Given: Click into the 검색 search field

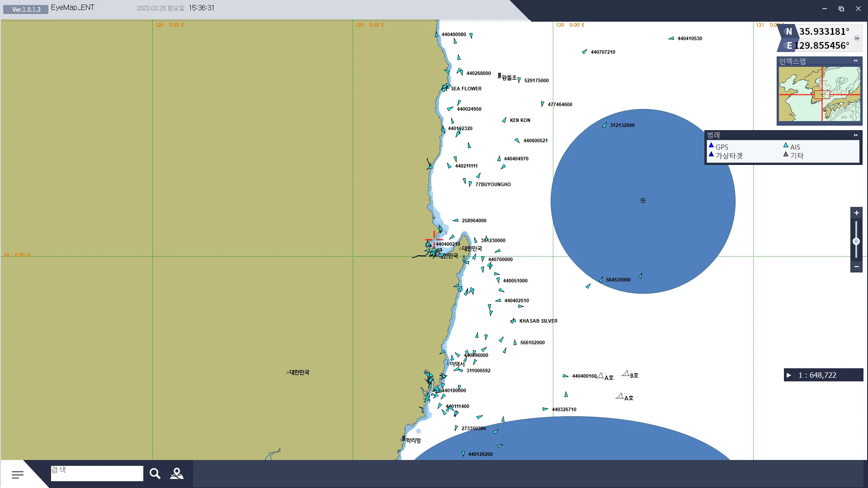Looking at the screenshot, I should (x=97, y=474).
